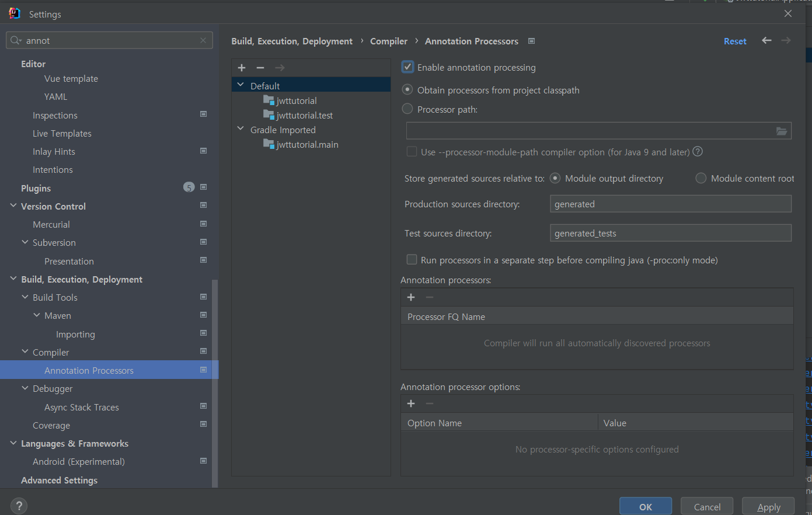The image size is (812, 515).
Task: Click Option Name column header
Action: [x=499, y=423]
